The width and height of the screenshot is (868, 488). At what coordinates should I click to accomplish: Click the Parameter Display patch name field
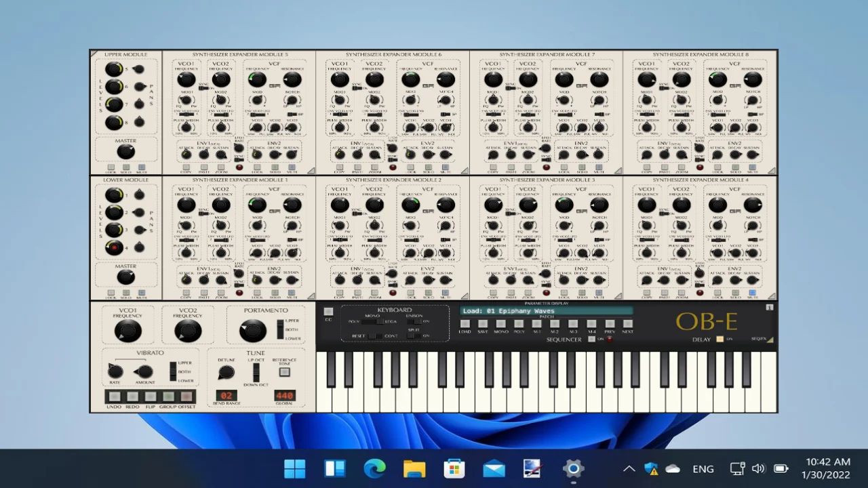click(x=547, y=311)
